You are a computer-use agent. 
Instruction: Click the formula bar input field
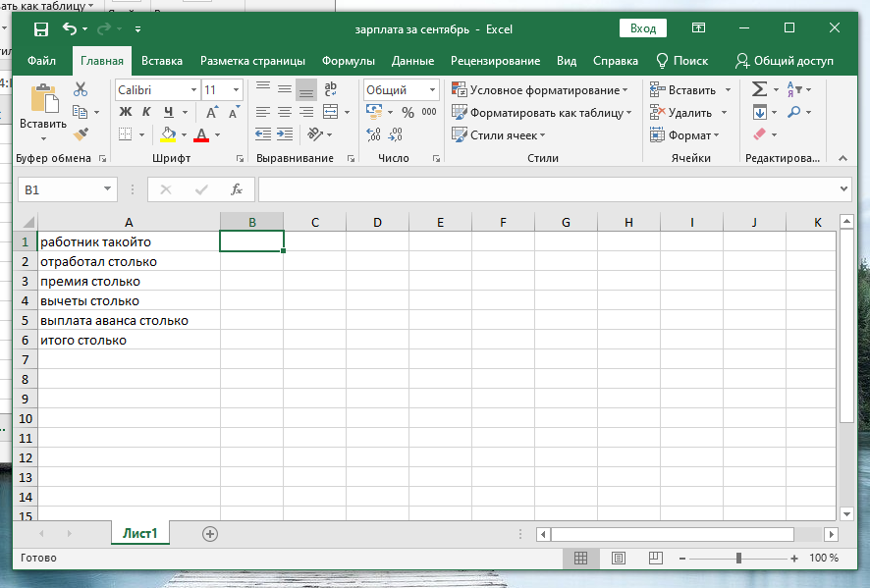click(x=548, y=189)
